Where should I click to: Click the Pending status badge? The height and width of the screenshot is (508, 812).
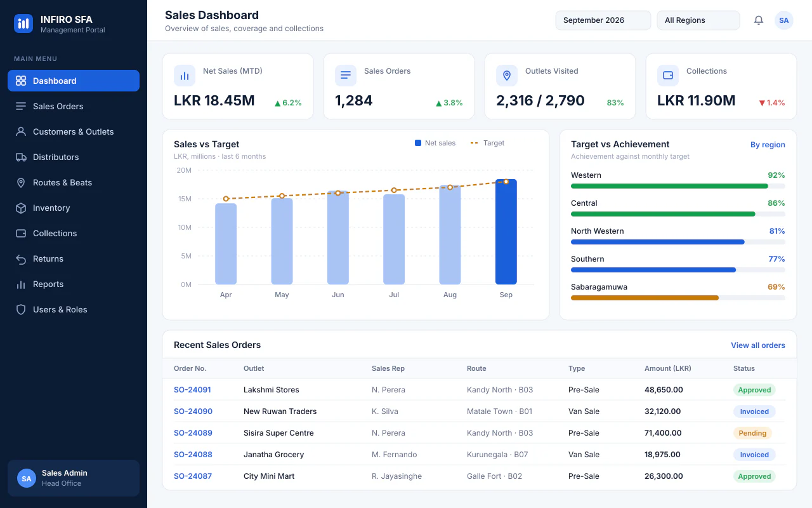pyautogui.click(x=753, y=433)
